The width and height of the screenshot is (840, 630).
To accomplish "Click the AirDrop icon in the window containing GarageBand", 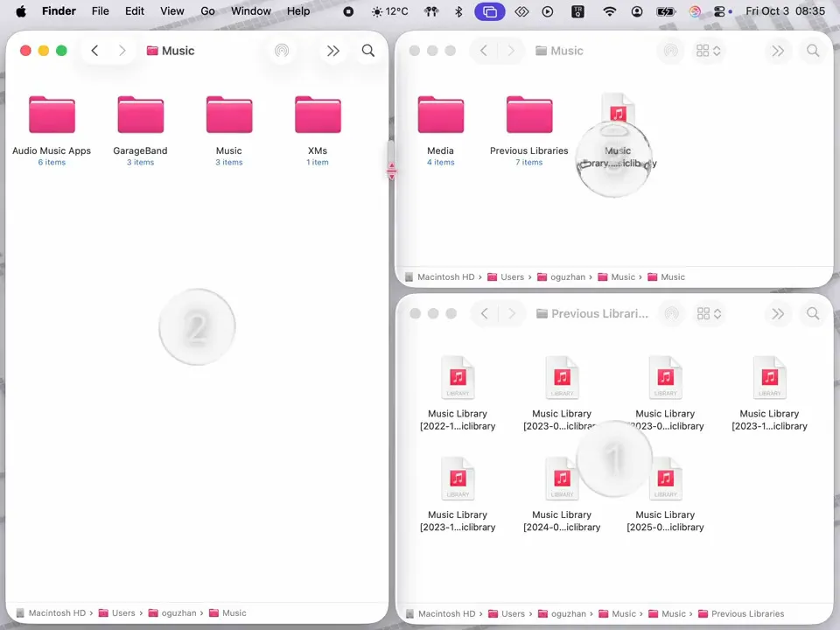I will [x=282, y=51].
